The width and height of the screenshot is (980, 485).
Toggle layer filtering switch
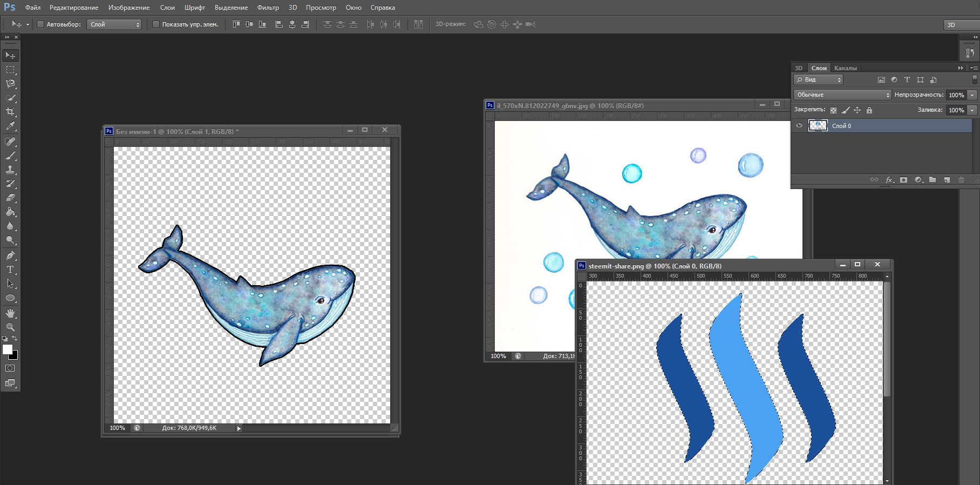click(975, 79)
